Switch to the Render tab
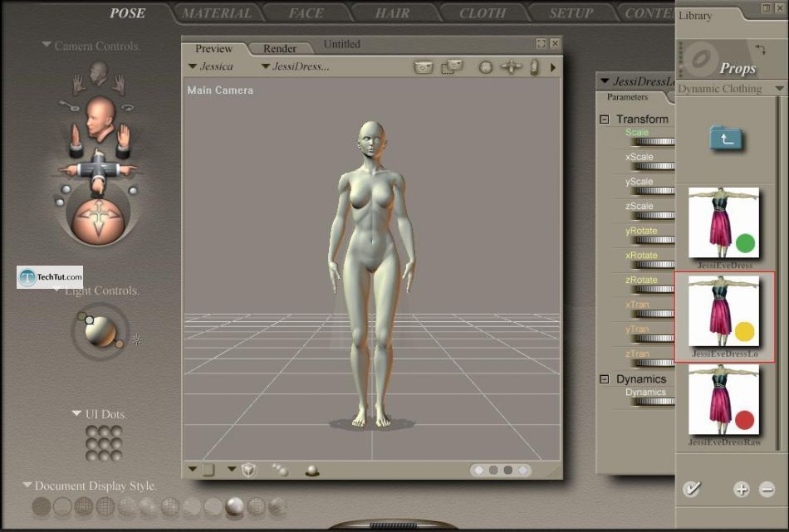The image size is (789, 532). (x=280, y=49)
